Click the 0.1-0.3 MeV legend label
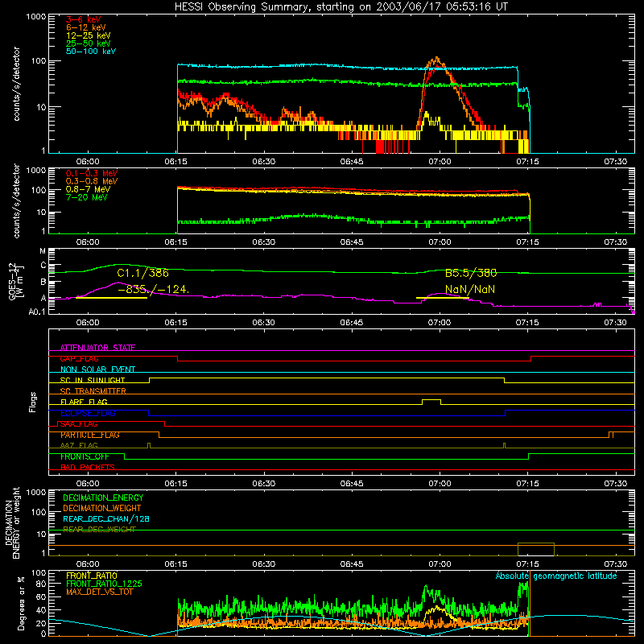The width and height of the screenshot is (644, 644). point(92,173)
